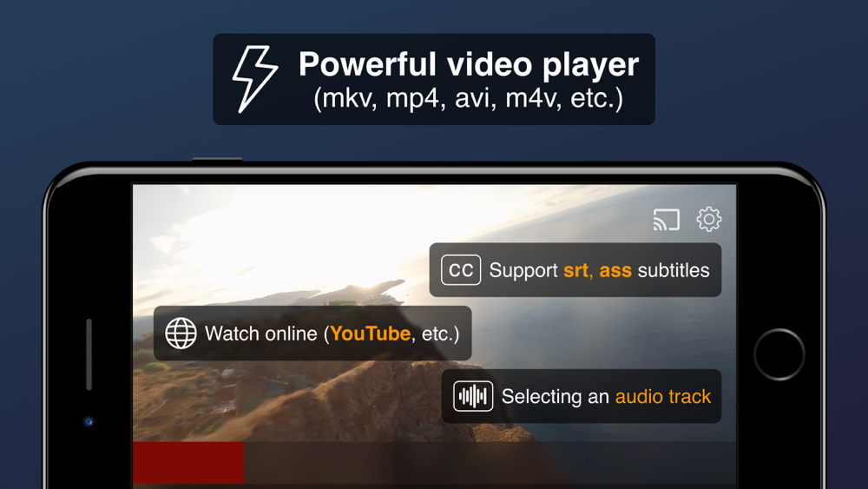
Task: Click the lightning bolt icon
Action: coord(254,79)
